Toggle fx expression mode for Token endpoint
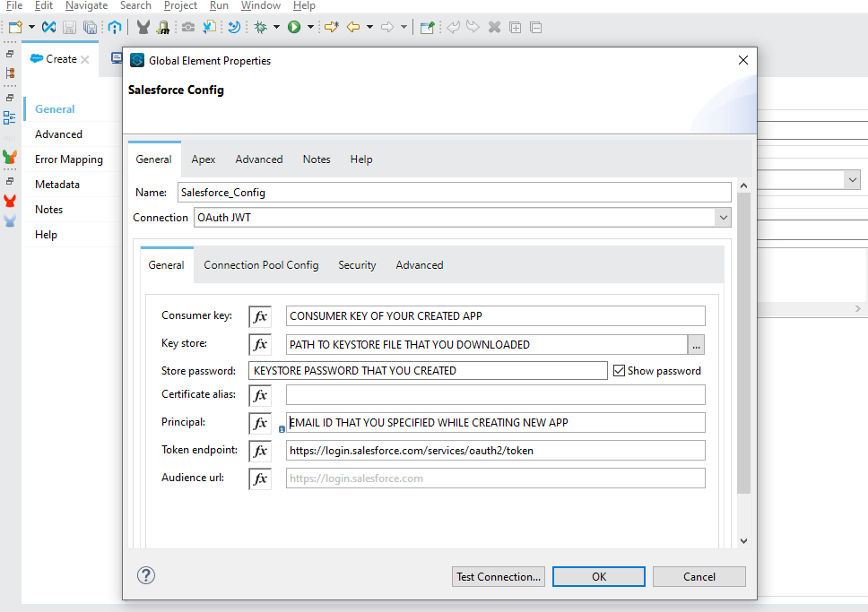The image size is (868, 612). tap(260, 451)
